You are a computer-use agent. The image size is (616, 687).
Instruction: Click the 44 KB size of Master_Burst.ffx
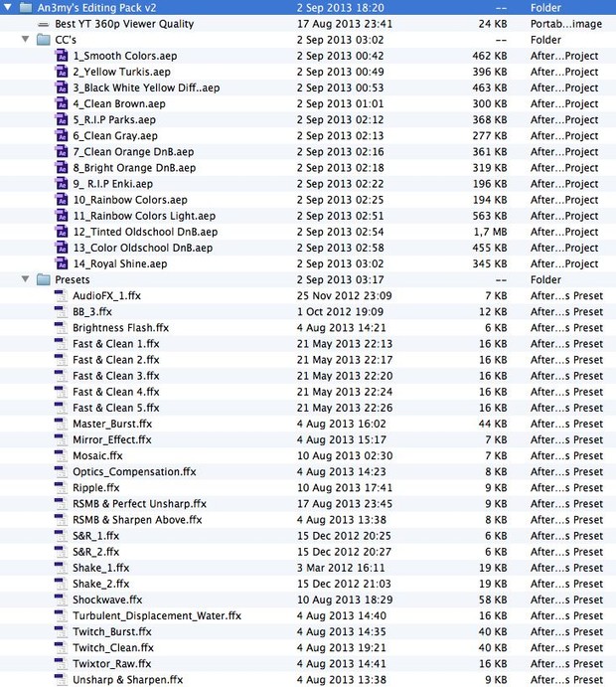(x=493, y=424)
